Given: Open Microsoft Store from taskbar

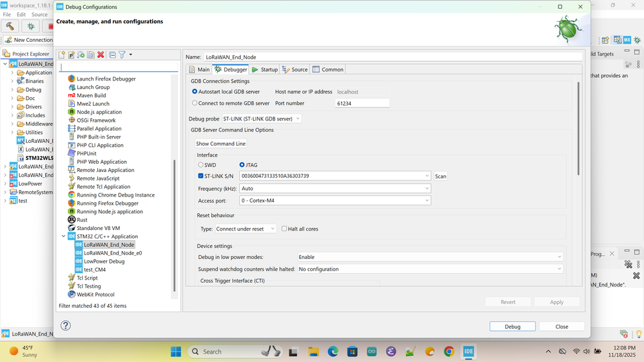Looking at the screenshot, I should point(353,351).
